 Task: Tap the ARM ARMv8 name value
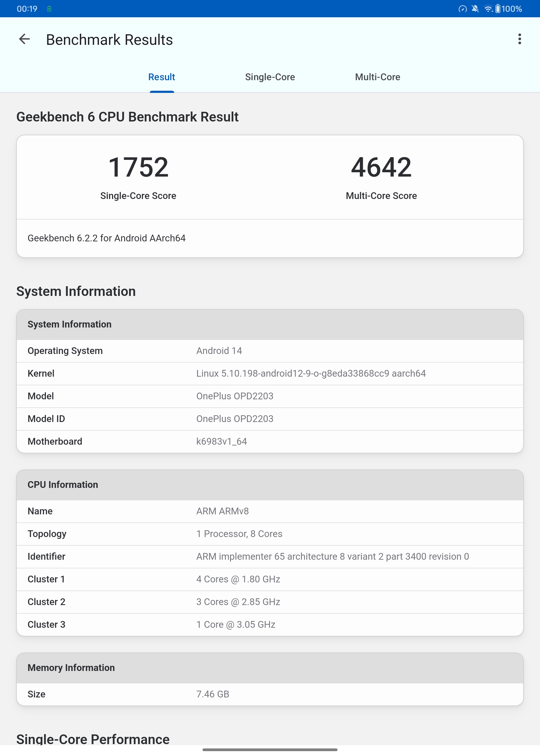click(222, 511)
